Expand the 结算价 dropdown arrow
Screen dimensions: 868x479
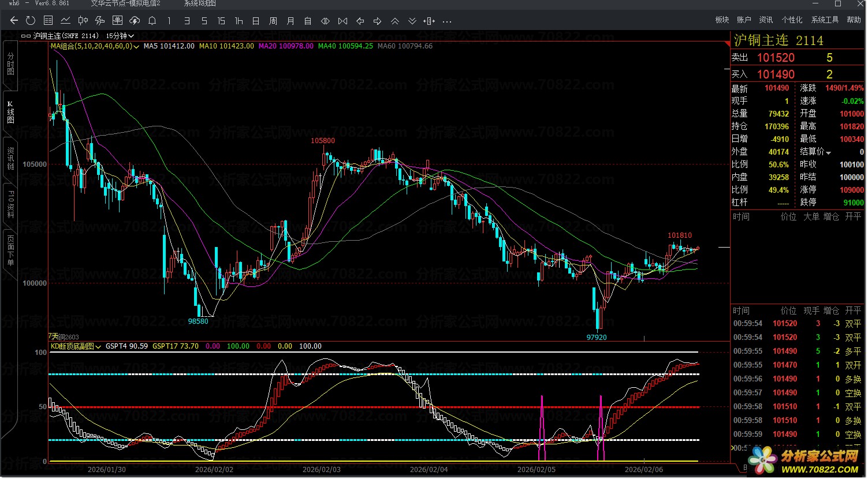(x=829, y=153)
